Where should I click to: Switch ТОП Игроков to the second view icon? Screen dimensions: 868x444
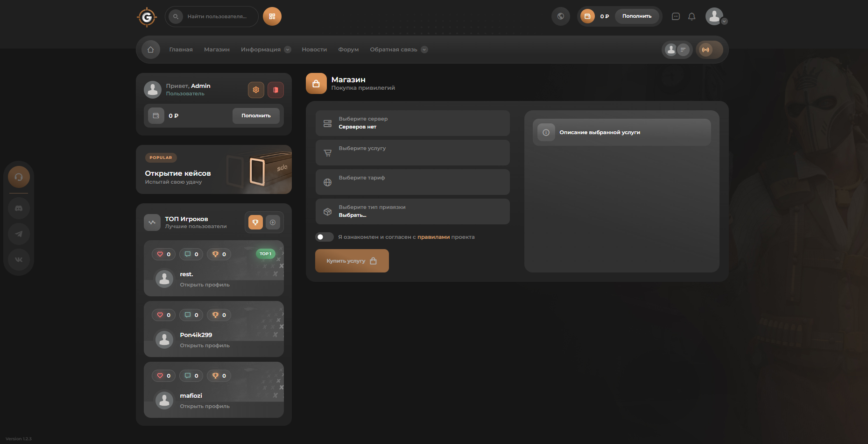273,222
